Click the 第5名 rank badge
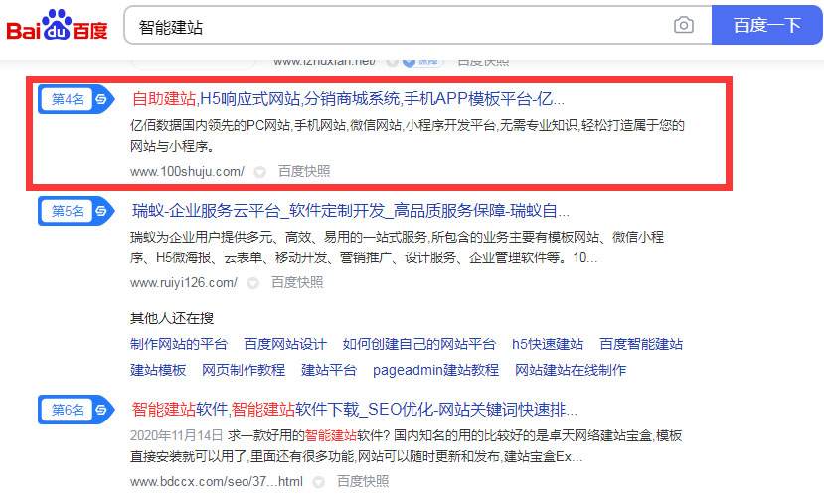This screenshot has height=504, width=824. pyautogui.click(x=77, y=211)
